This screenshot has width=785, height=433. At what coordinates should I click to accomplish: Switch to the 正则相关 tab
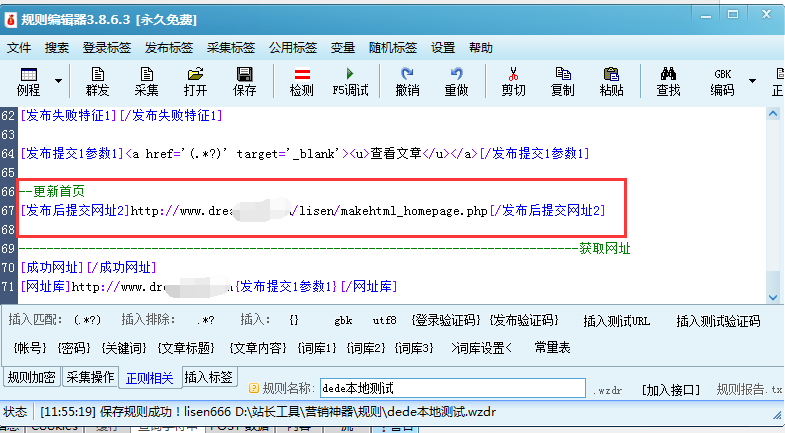coord(149,378)
